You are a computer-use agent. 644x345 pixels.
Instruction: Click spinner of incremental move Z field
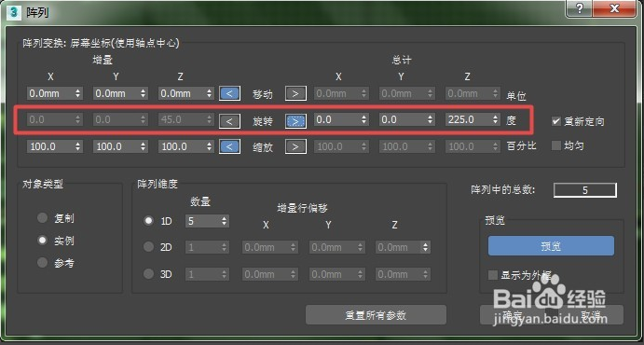[209, 93]
